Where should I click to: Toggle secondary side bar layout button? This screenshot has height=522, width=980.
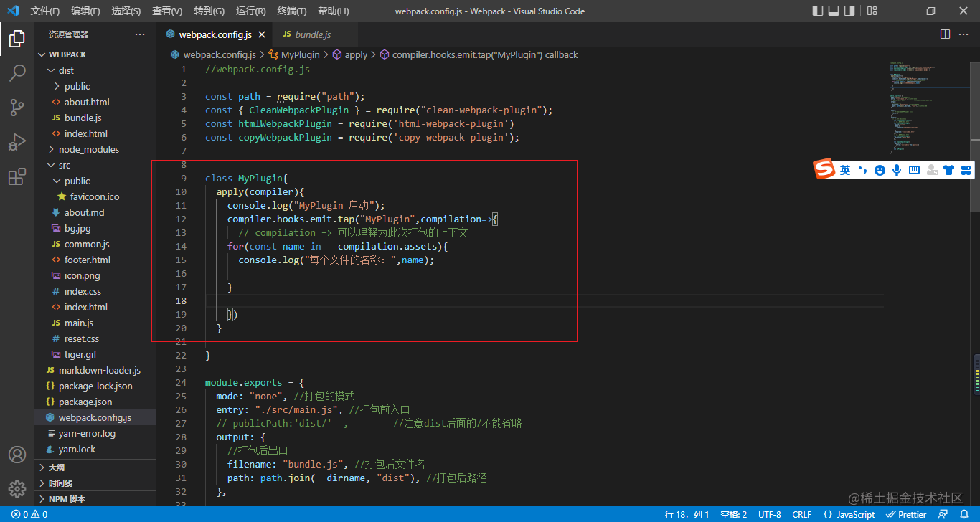849,11
